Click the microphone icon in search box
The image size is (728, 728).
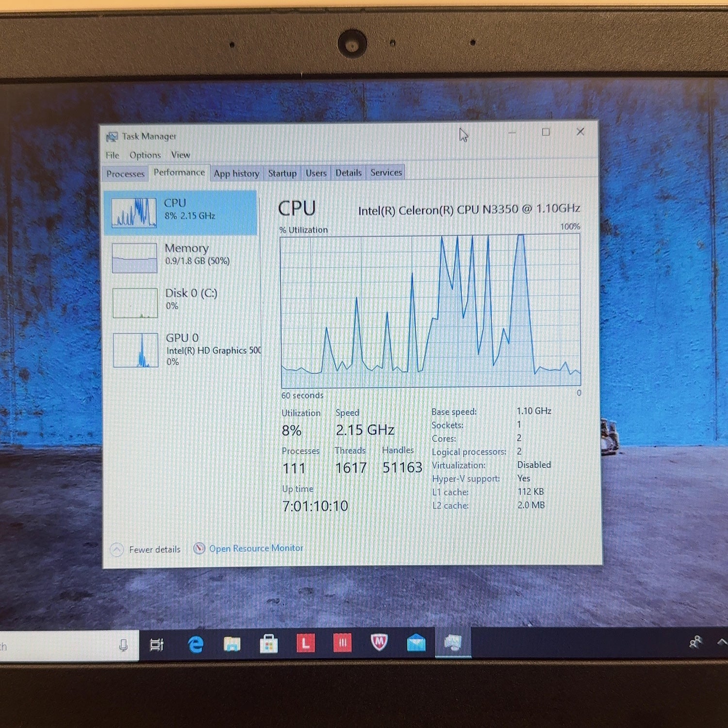click(x=123, y=645)
